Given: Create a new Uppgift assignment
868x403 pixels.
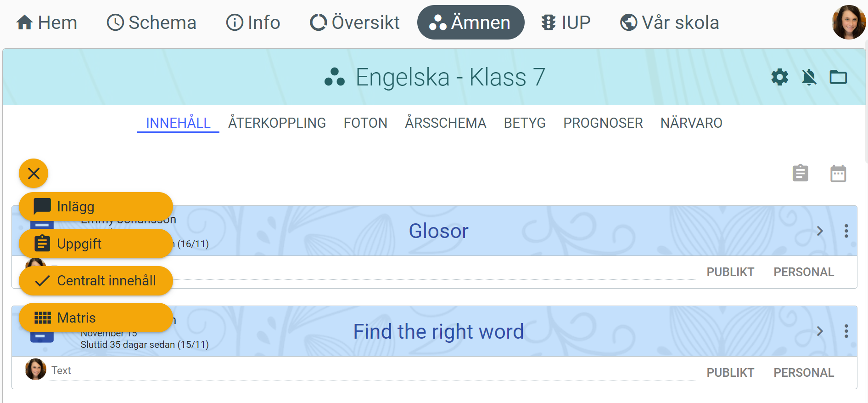Looking at the screenshot, I should coord(95,244).
